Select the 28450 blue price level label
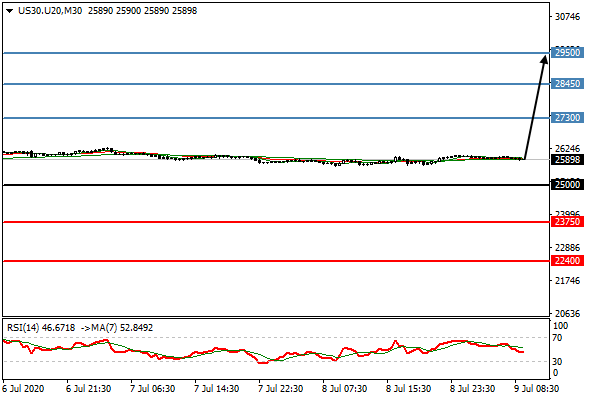Screen dimensions: 590x400 (567, 84)
